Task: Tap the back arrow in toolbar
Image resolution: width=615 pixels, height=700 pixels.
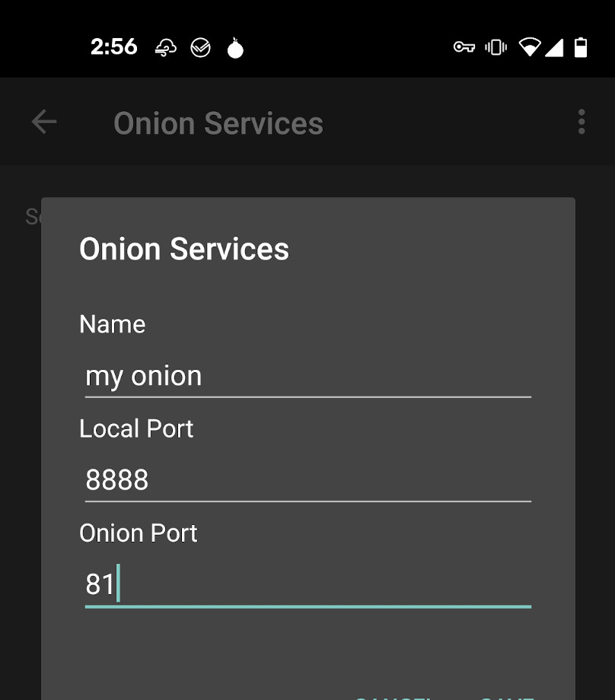Action: pyautogui.click(x=44, y=122)
